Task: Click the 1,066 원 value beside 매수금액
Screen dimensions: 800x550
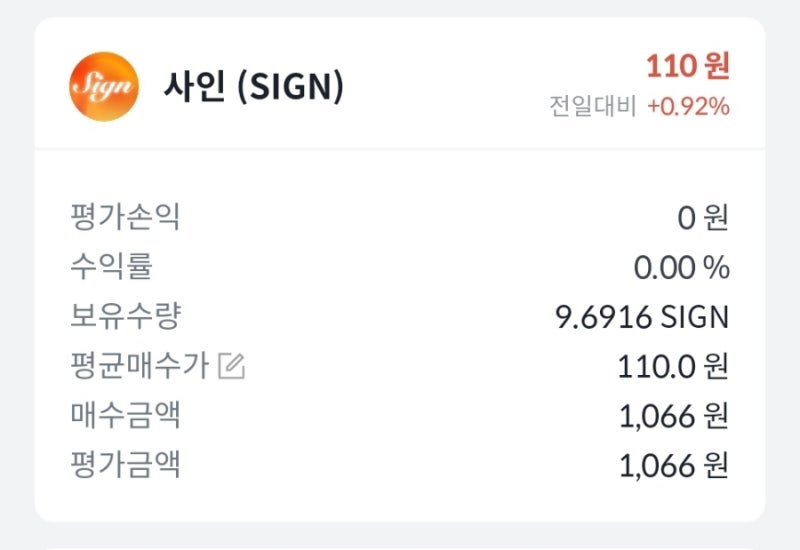Action: click(675, 416)
